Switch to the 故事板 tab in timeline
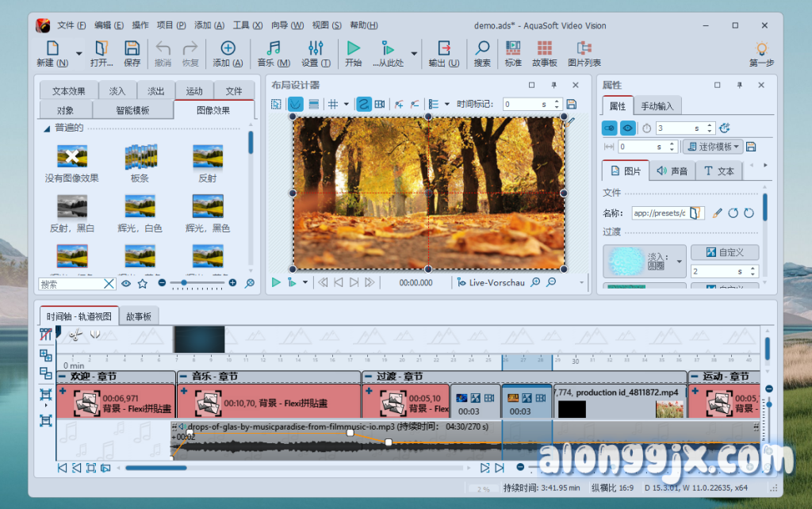The width and height of the screenshot is (812, 509). [139, 316]
